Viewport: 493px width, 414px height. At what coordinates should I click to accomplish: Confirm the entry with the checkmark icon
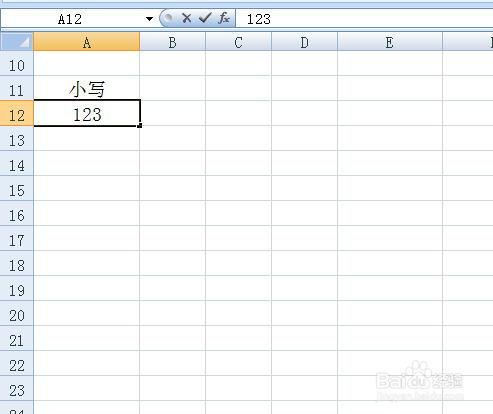[205, 18]
